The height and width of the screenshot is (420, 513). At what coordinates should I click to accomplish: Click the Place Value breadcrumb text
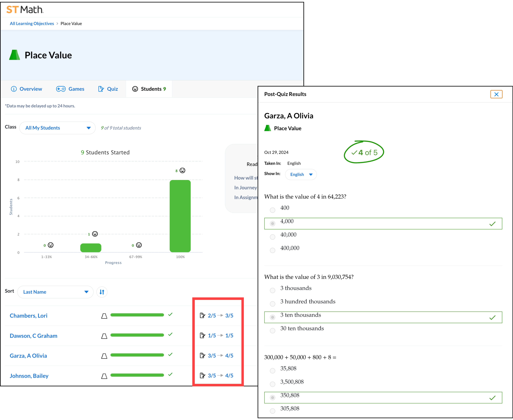(71, 23)
